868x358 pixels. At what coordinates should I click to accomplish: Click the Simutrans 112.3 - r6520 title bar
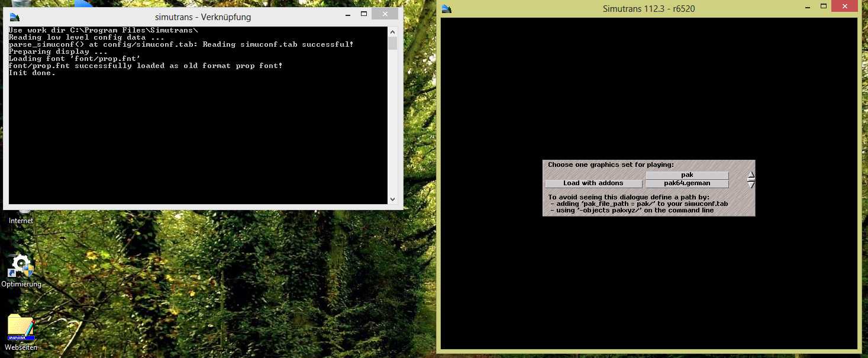[x=651, y=8]
